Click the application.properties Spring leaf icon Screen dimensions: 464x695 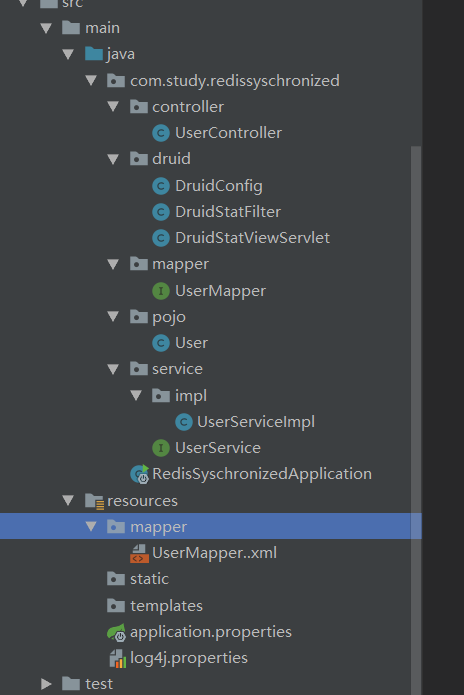click(x=117, y=633)
